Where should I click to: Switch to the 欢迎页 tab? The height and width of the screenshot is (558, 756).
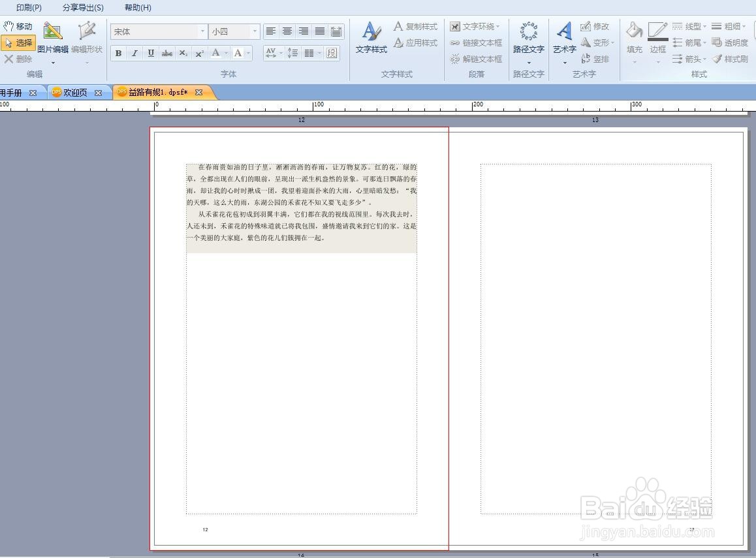[x=76, y=93]
